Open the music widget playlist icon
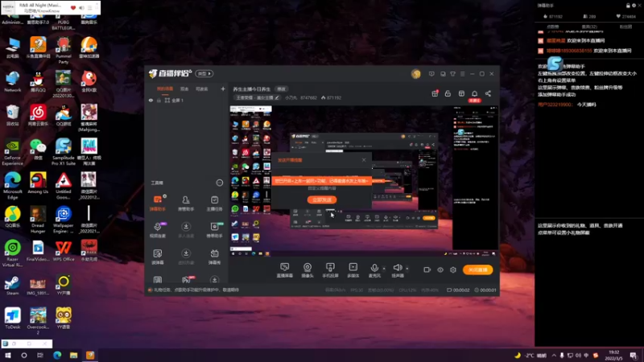 (x=89, y=8)
